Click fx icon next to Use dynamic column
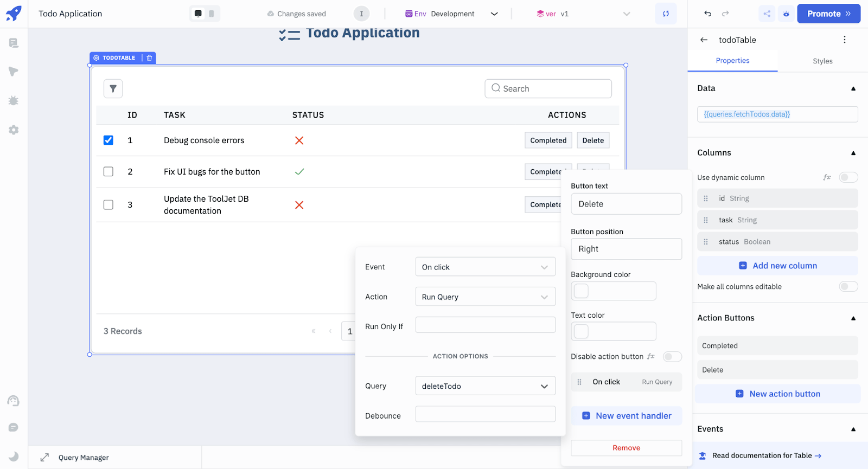The height and width of the screenshot is (469, 868). pos(827,177)
